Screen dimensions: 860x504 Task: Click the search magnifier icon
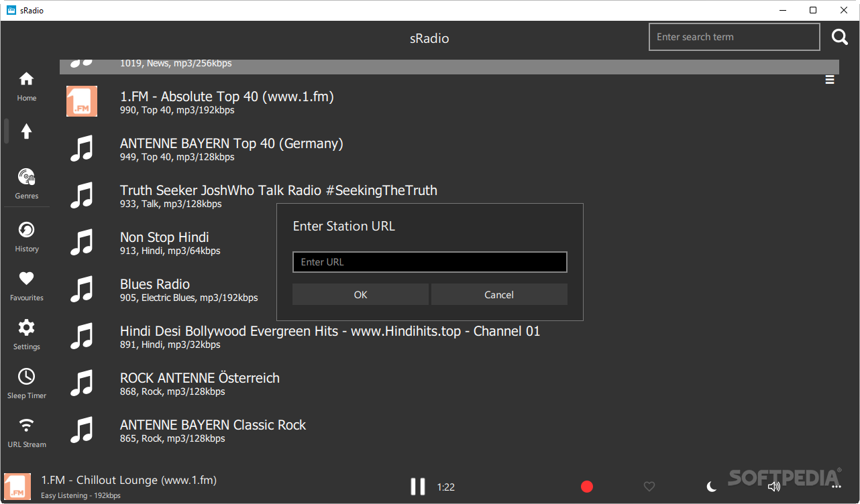(x=840, y=37)
